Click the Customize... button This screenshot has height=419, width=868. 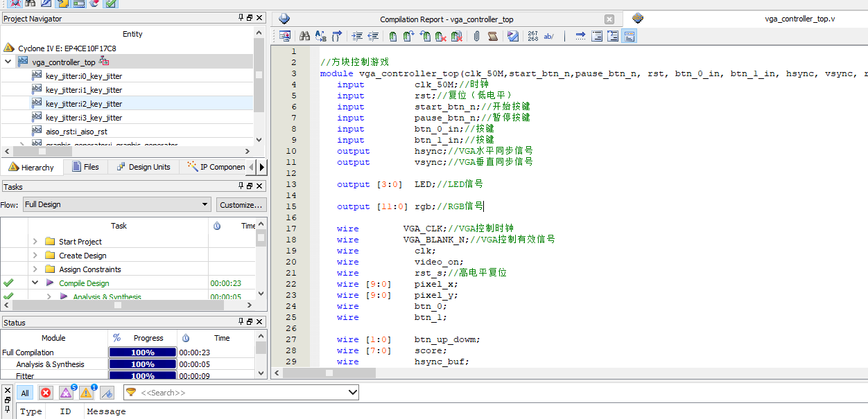pos(241,204)
